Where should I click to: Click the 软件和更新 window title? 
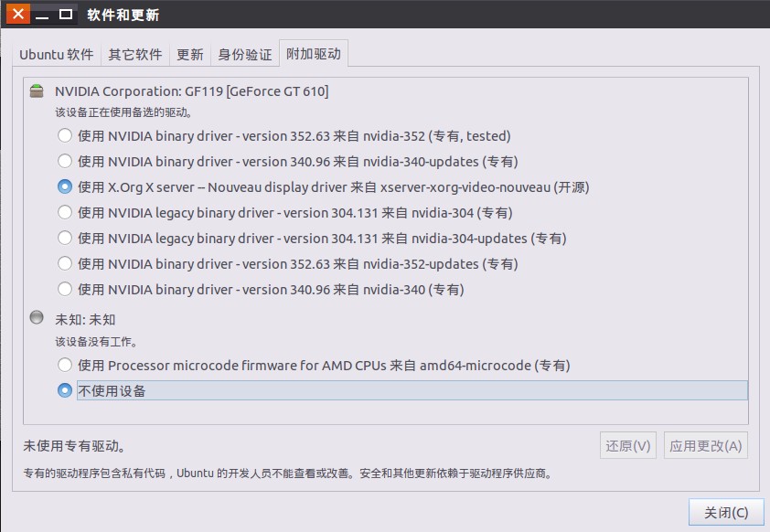pos(123,15)
